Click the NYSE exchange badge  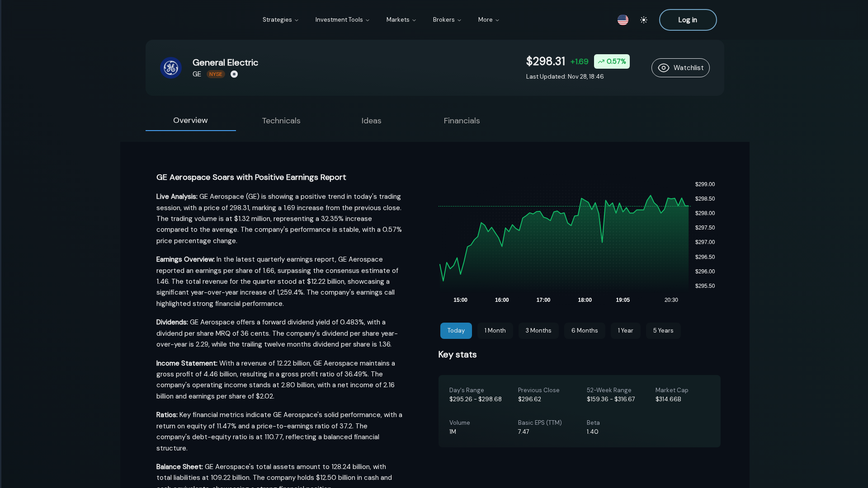216,74
